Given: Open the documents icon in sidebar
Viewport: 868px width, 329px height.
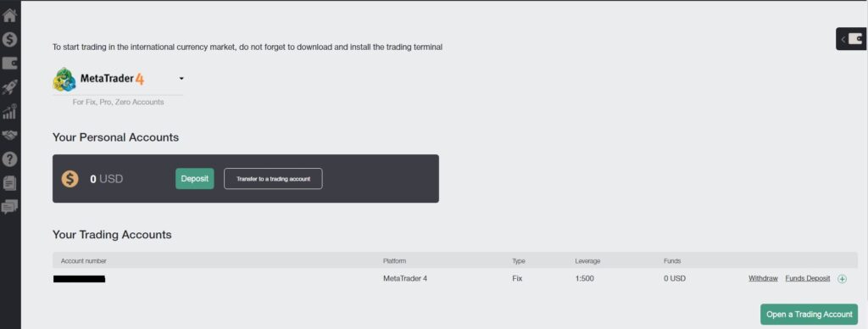Looking at the screenshot, I should [10, 183].
